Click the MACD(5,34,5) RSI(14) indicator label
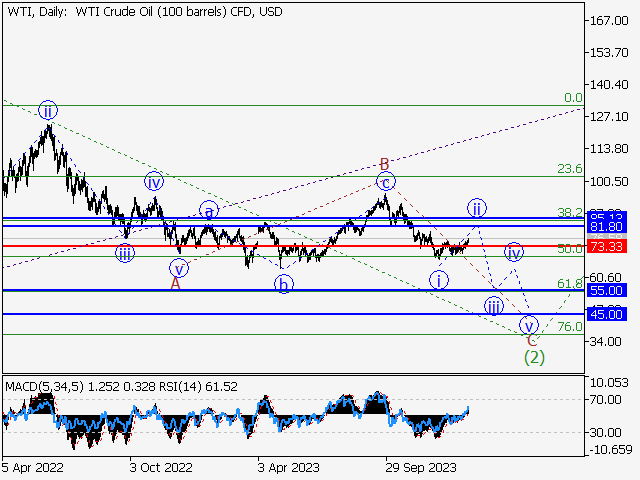Image resolution: width=640 pixels, height=480 pixels. pyautogui.click(x=121, y=386)
